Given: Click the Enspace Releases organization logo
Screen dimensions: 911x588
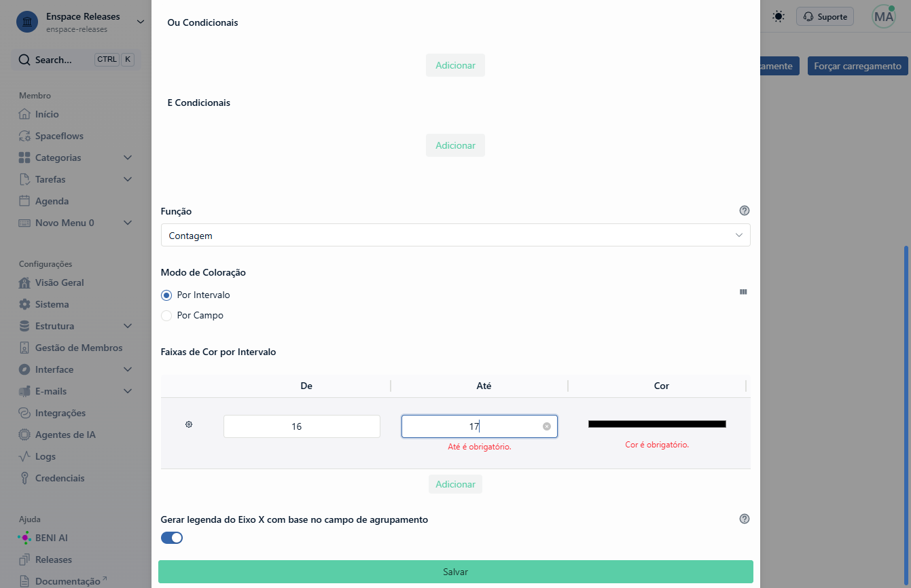Looking at the screenshot, I should point(27,22).
